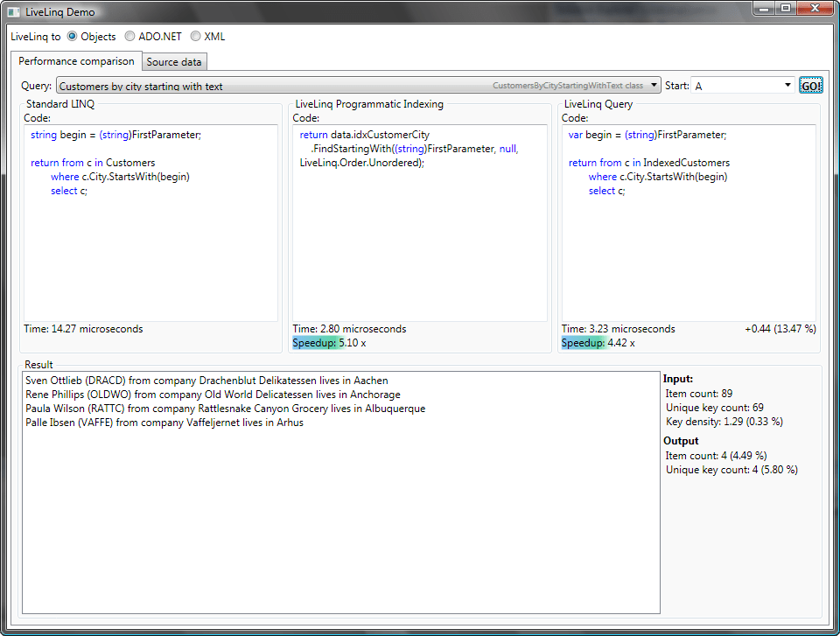This screenshot has width=840, height=636.
Task: Click 'where c.City.StartsWith(begin)' in Standard LINQ
Action: tap(120, 177)
